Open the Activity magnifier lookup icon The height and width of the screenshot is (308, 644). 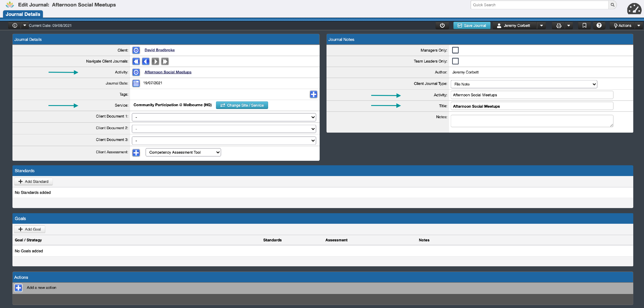click(x=136, y=72)
